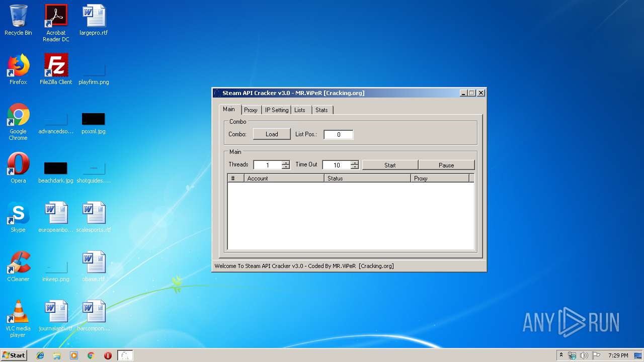Open Internet Explorer in the taskbar
This screenshot has height=362, width=644.
40,355
